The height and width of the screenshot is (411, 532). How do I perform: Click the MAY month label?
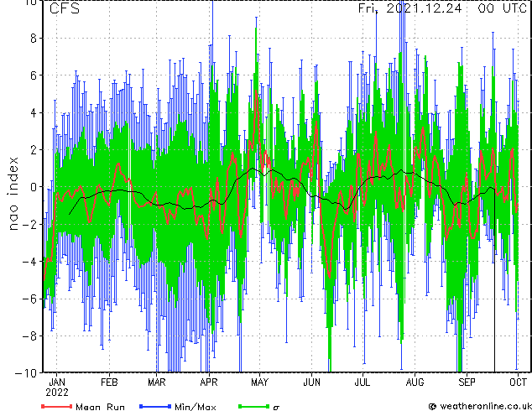click(x=259, y=382)
